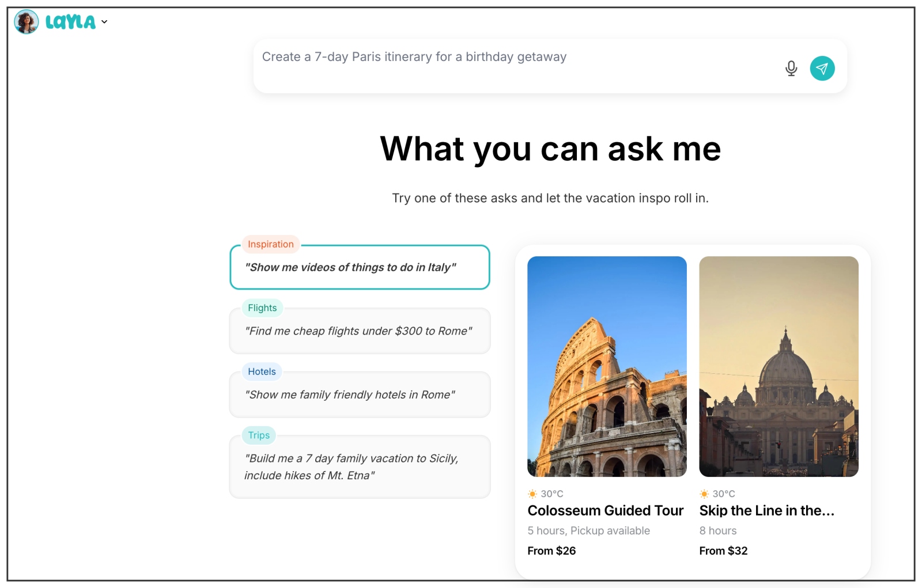Click the Inspiration category tag
The height and width of the screenshot is (588, 922).
pos(271,244)
